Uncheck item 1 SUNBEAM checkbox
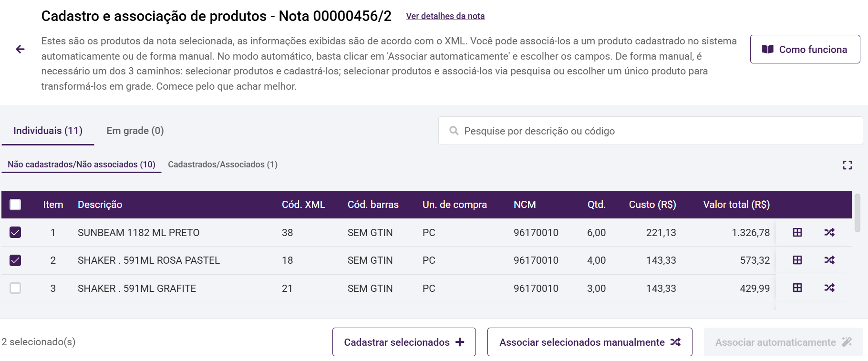 tap(15, 232)
